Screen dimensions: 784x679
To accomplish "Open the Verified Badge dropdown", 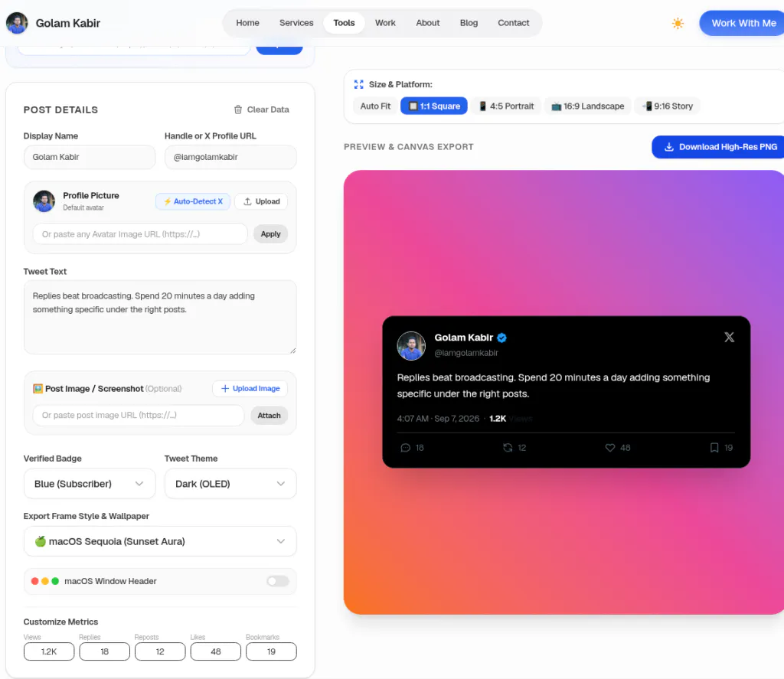I will pos(90,484).
